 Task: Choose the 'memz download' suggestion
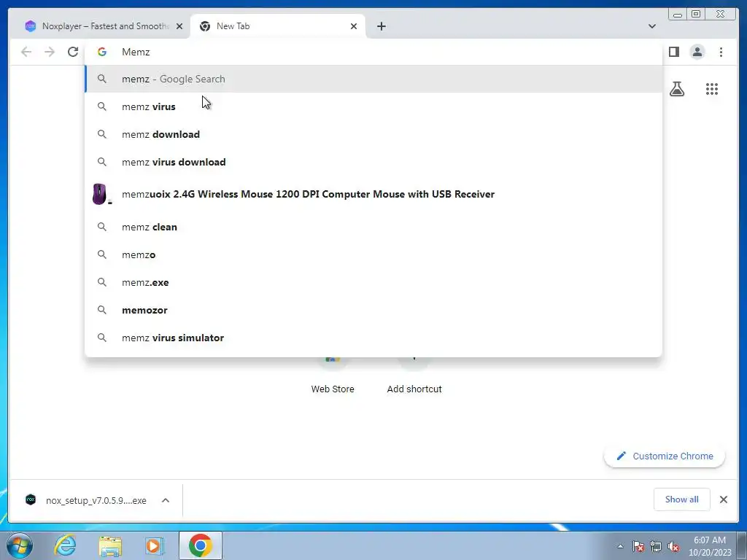[373, 134]
